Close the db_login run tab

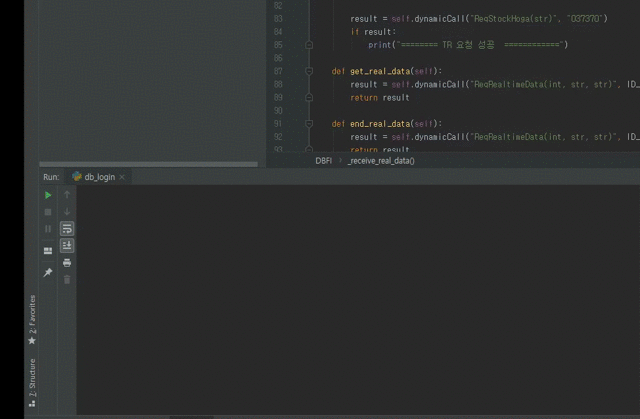[x=122, y=177]
